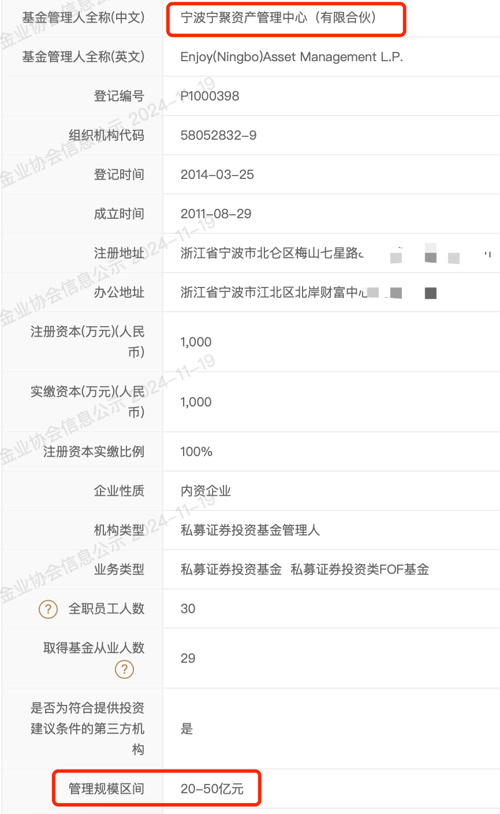The height and width of the screenshot is (814, 500).
Task: Click 私募证券投资类FOF基金 business type
Action: (x=360, y=569)
